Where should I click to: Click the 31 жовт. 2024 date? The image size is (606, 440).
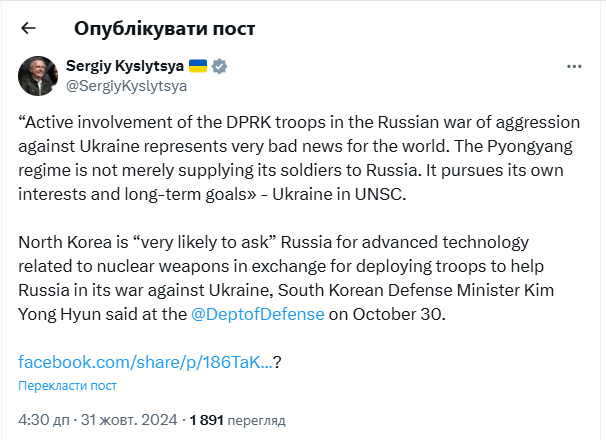coord(129,420)
